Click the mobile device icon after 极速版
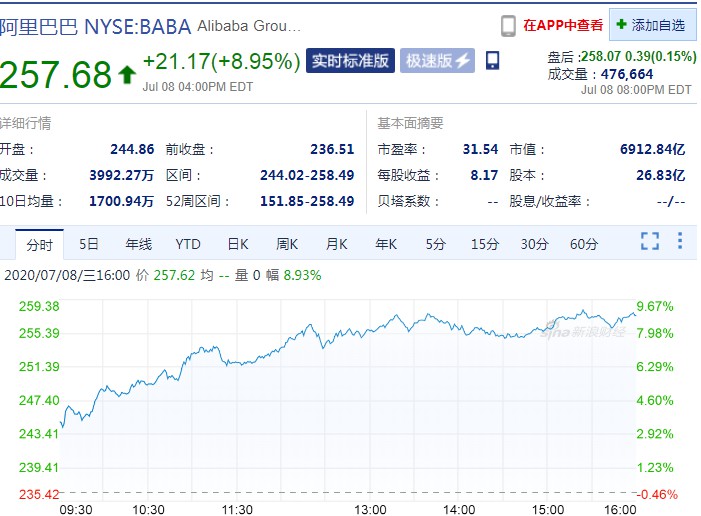 (x=492, y=60)
